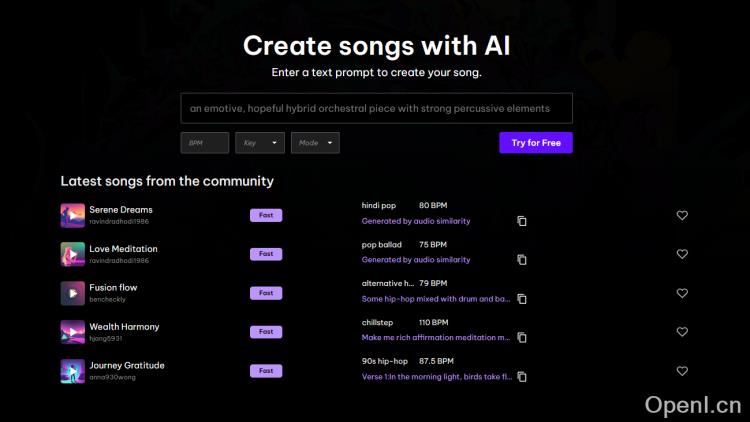Copy the Fusion flow prompt
The image size is (750, 422).
pyautogui.click(x=521, y=299)
